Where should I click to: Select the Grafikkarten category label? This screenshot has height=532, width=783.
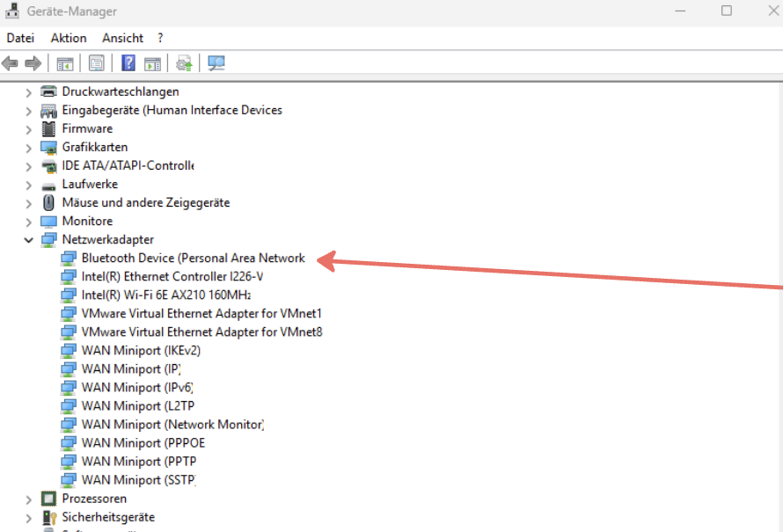point(95,147)
